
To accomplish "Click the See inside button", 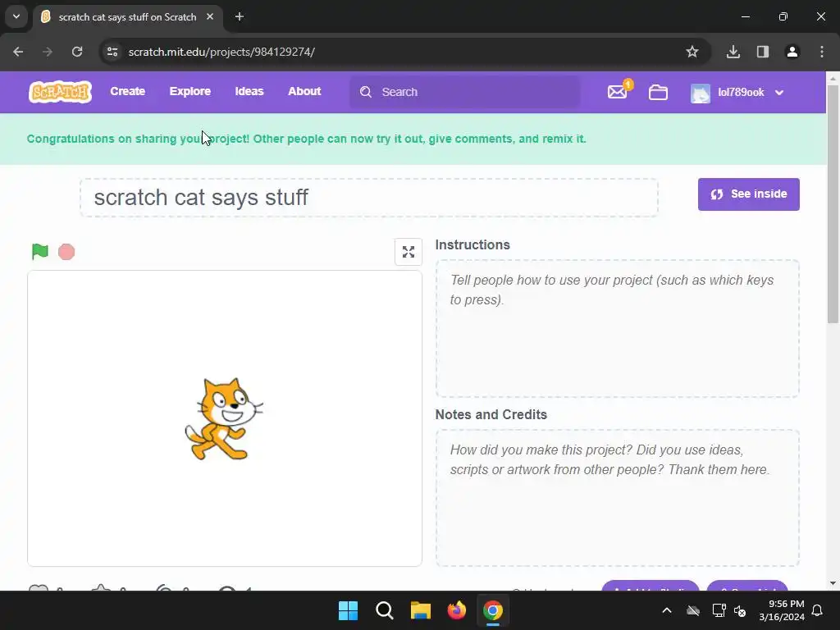I will pos(748,194).
